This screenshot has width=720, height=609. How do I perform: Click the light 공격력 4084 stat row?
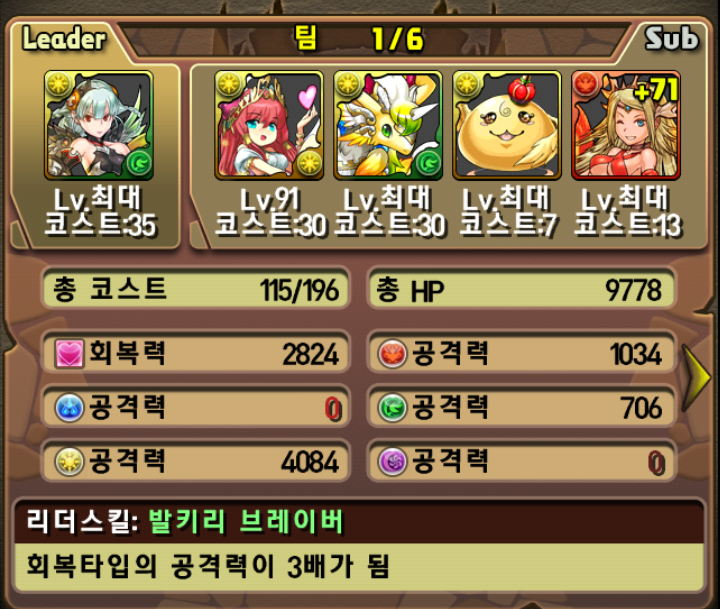[x=196, y=462]
